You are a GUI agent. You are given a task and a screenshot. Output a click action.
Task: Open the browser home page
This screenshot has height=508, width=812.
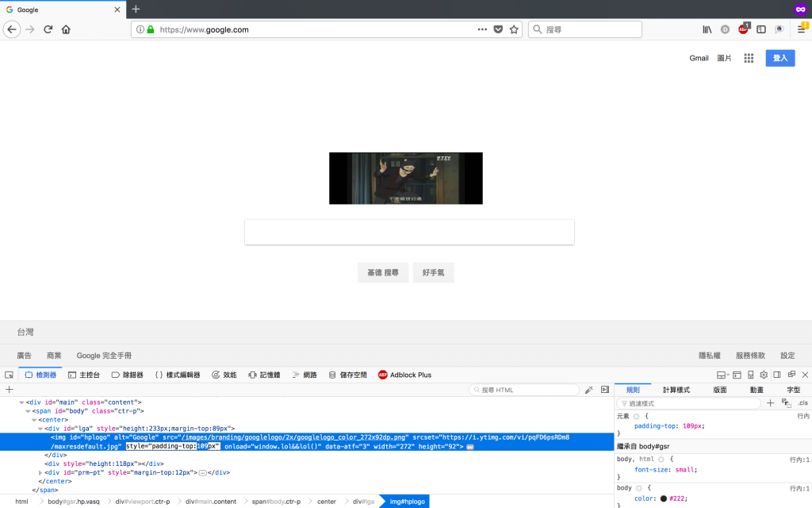(66, 29)
